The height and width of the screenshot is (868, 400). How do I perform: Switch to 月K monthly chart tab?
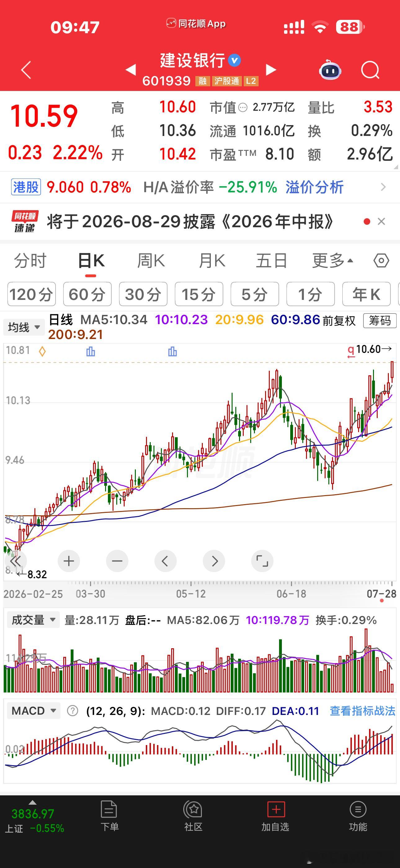click(x=212, y=261)
